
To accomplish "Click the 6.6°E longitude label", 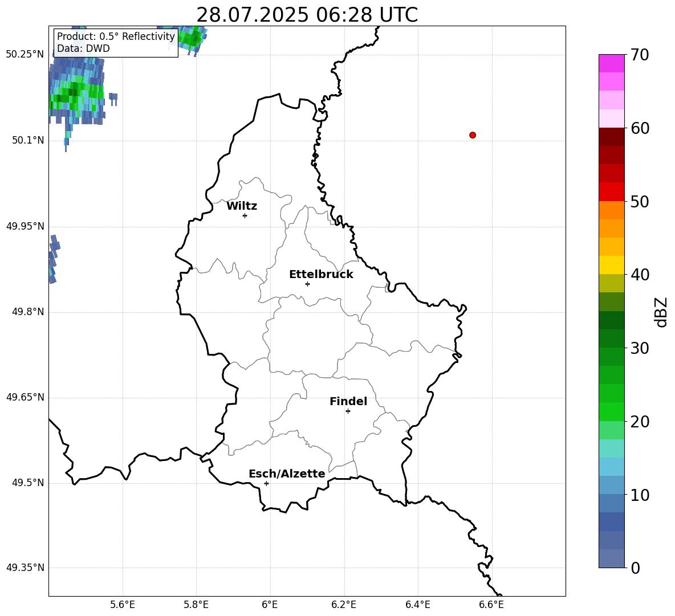I will (491, 605).
